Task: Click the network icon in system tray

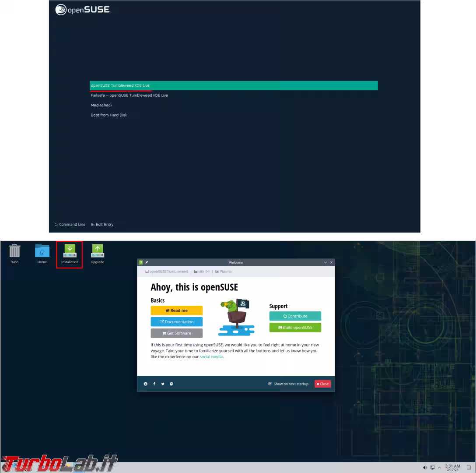Action: pos(432,468)
